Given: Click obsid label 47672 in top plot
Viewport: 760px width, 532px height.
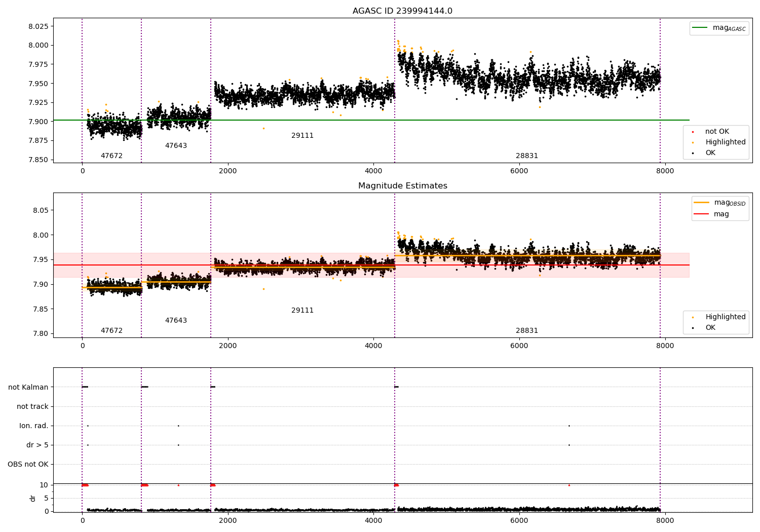Looking at the screenshot, I should click(x=111, y=156).
